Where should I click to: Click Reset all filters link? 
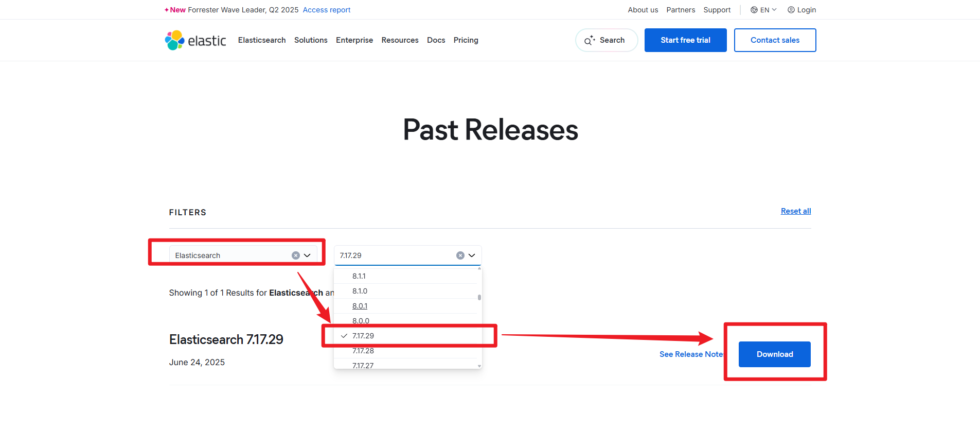pos(796,211)
